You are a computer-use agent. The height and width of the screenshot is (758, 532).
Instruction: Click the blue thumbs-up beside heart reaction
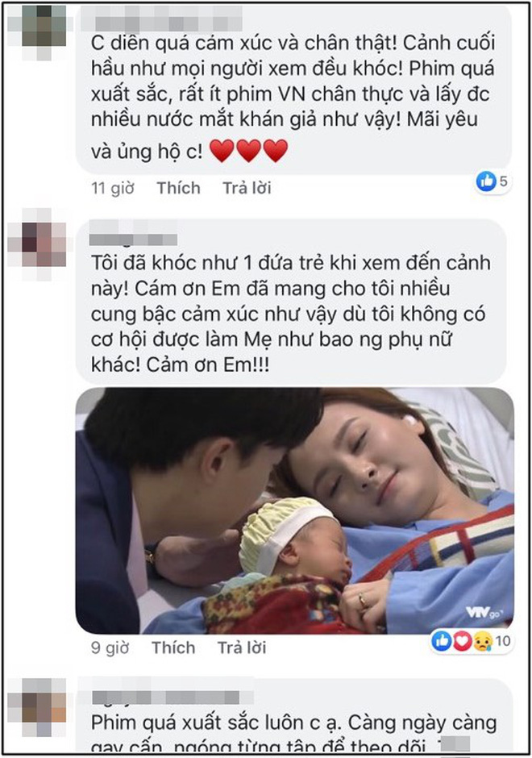point(442,641)
